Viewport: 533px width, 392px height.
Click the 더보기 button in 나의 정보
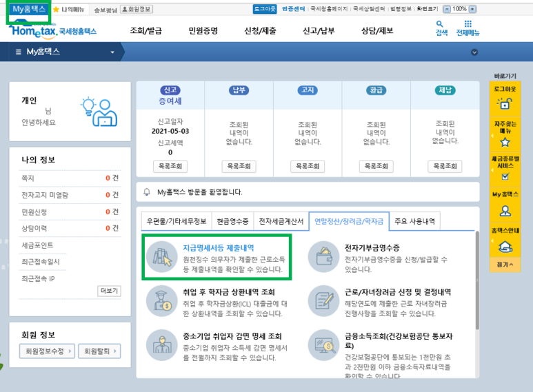(109, 291)
